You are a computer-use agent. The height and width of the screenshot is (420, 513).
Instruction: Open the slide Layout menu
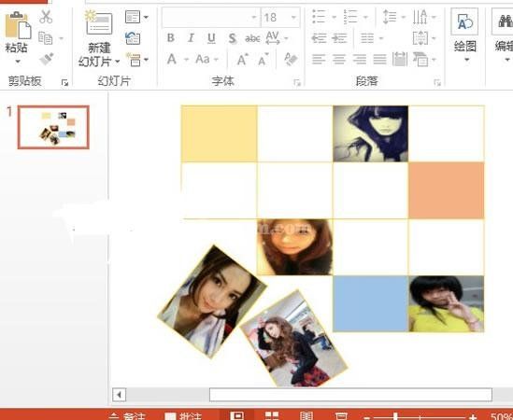(x=136, y=17)
